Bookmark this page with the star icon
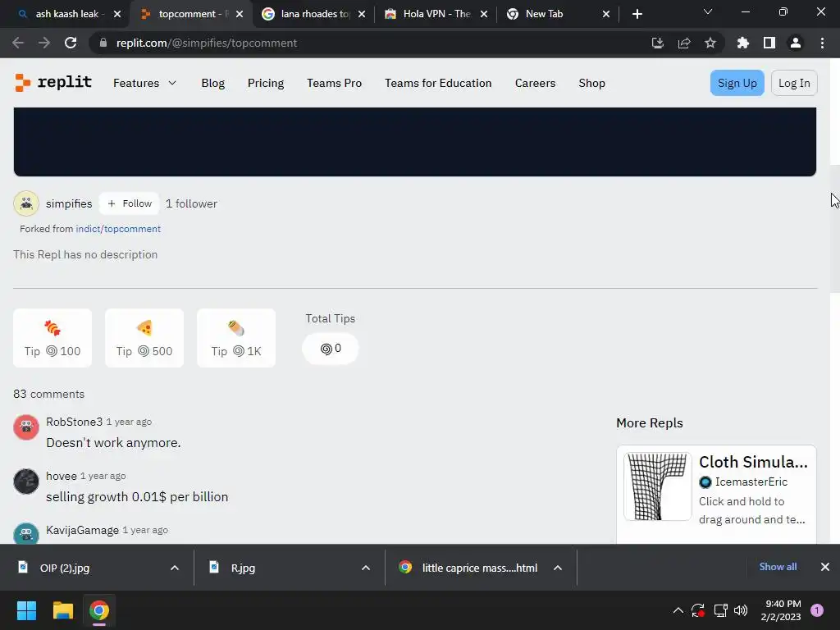840x630 pixels. (x=710, y=43)
